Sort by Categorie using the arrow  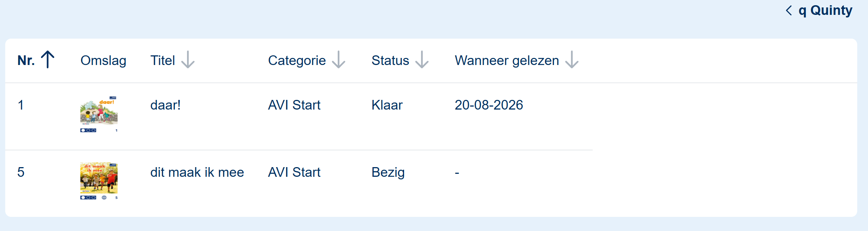pyautogui.click(x=339, y=60)
